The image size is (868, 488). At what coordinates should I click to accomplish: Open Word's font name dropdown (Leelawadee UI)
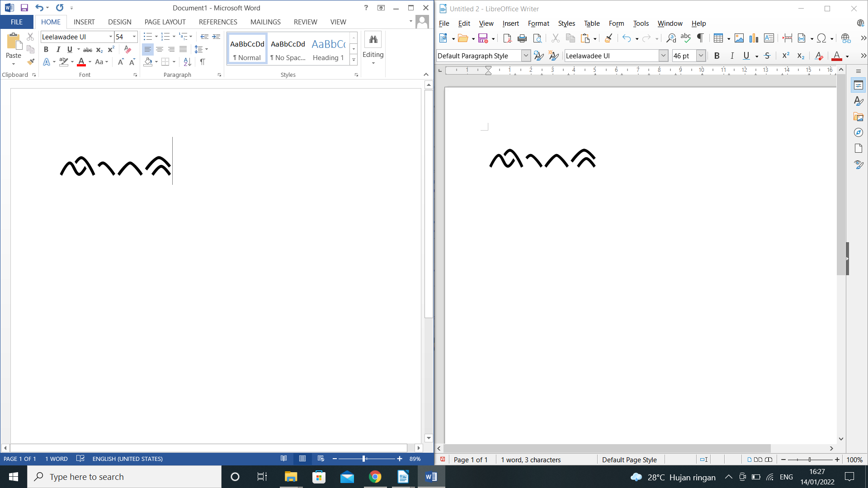pos(111,37)
